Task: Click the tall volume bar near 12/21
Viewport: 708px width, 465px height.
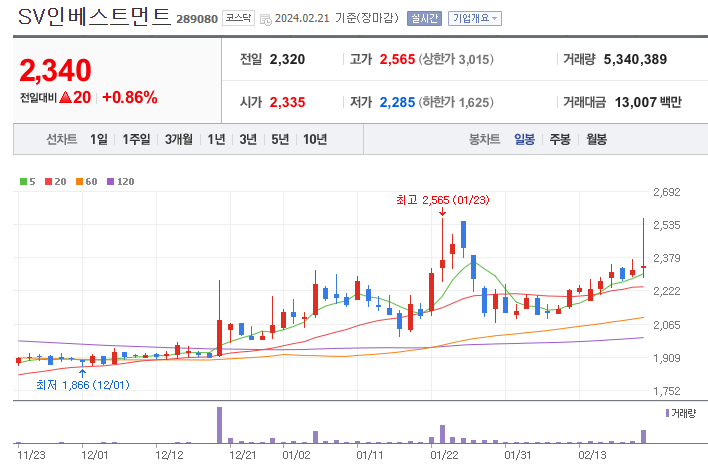Action: 219,425
